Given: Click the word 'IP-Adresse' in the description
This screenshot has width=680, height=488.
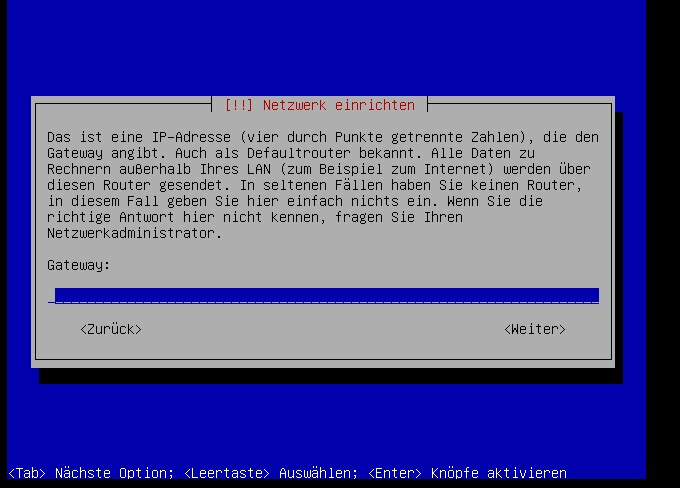Looking at the screenshot, I should 191,137.
